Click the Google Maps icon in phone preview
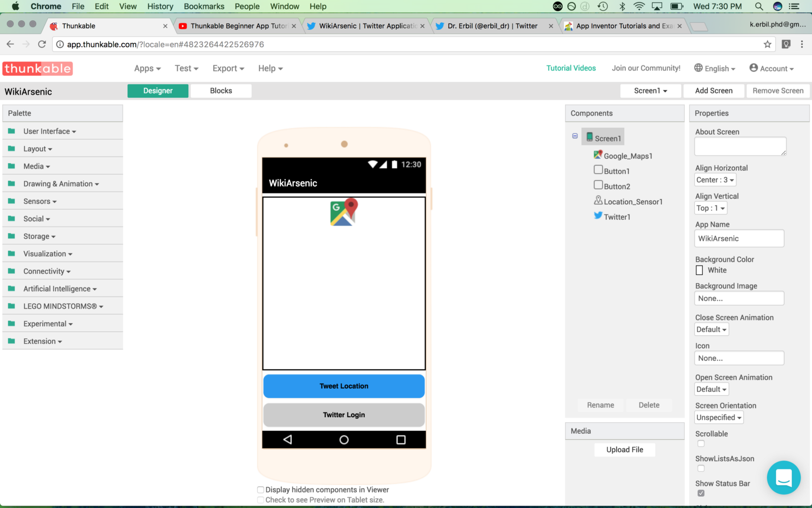812x508 pixels. (x=344, y=212)
